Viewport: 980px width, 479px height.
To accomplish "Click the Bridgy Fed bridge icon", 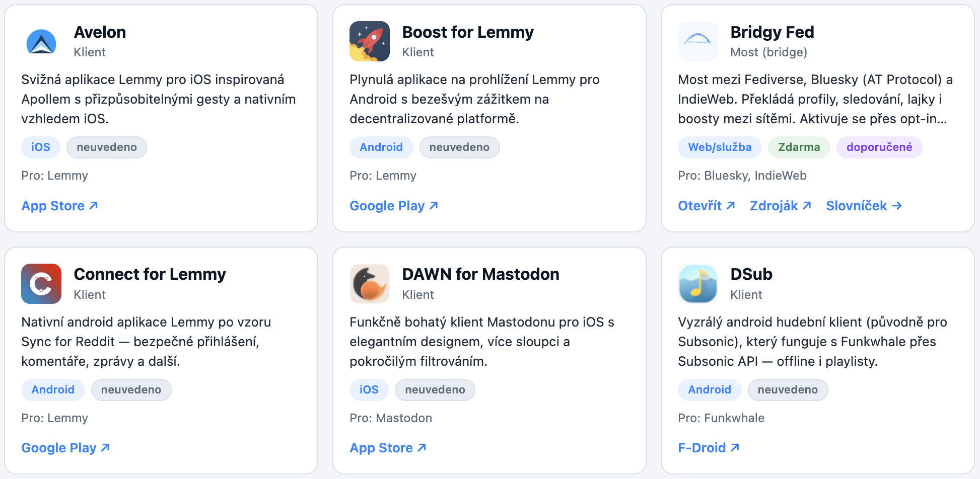I will (x=698, y=41).
